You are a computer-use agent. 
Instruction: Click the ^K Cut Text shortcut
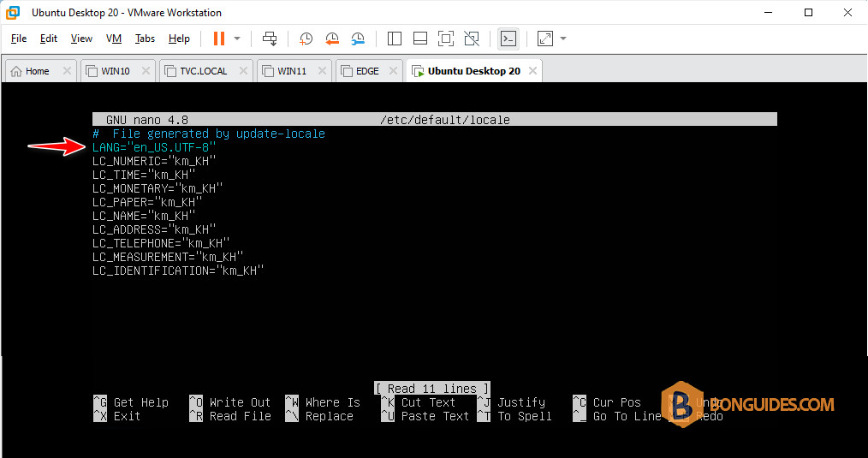coord(419,402)
